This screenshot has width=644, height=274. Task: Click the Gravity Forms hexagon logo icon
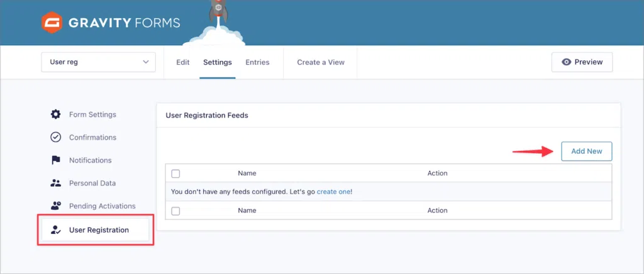pos(52,22)
